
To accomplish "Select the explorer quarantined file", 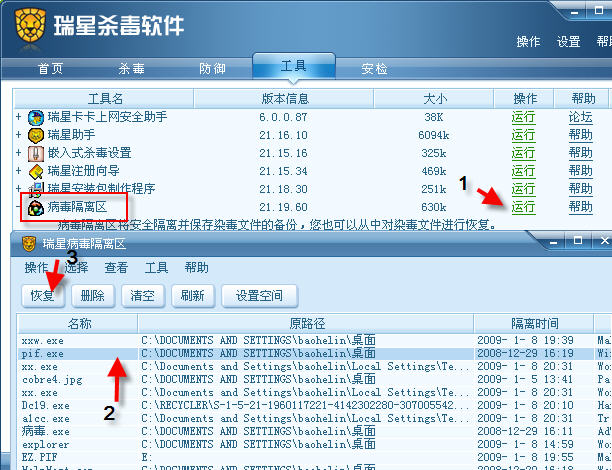I will [45, 445].
